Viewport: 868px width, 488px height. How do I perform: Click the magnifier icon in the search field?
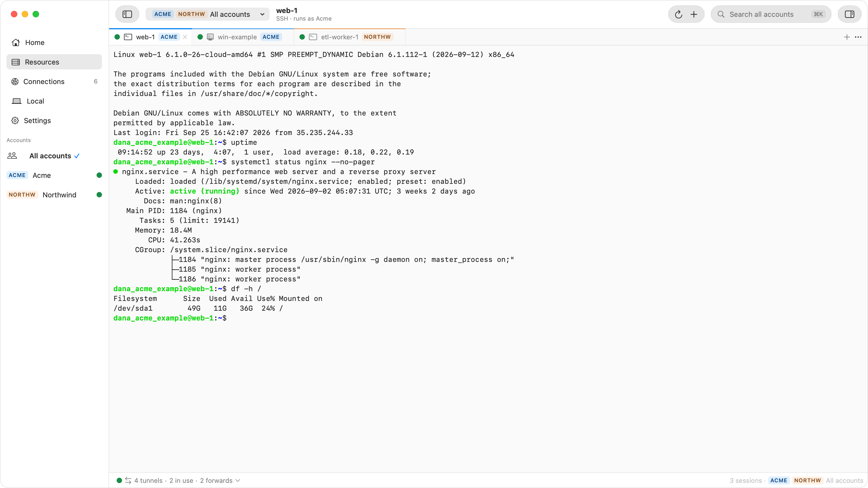coord(721,14)
